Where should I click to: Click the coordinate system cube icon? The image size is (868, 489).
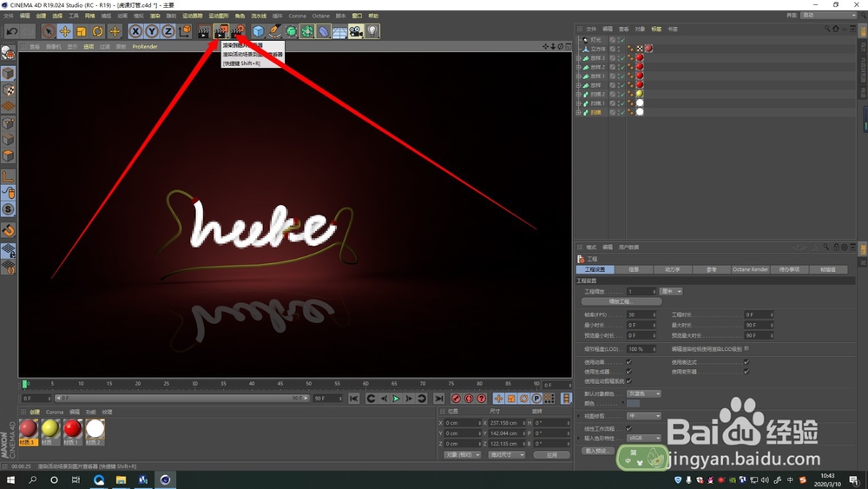tap(184, 31)
